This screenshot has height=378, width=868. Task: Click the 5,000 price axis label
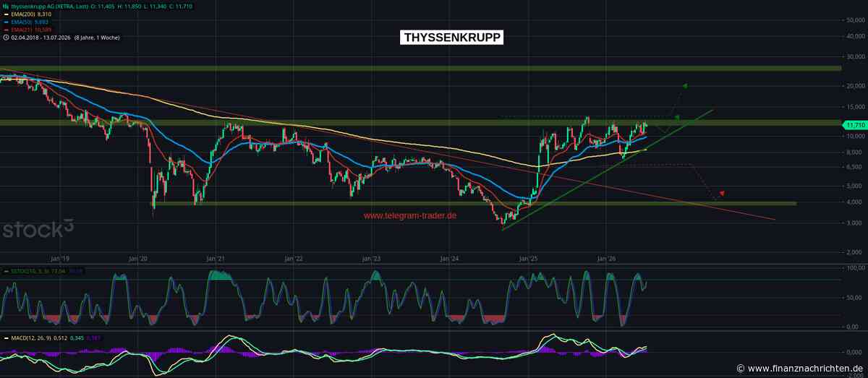point(854,186)
